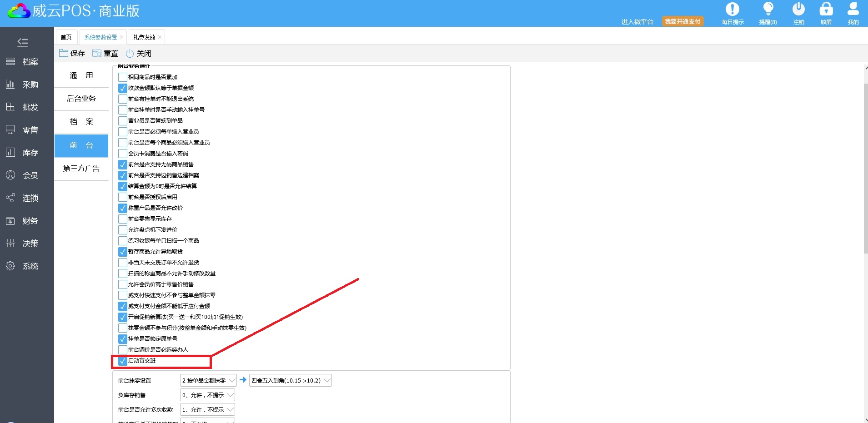Click the vertical scrollbar on the right

coord(865,168)
